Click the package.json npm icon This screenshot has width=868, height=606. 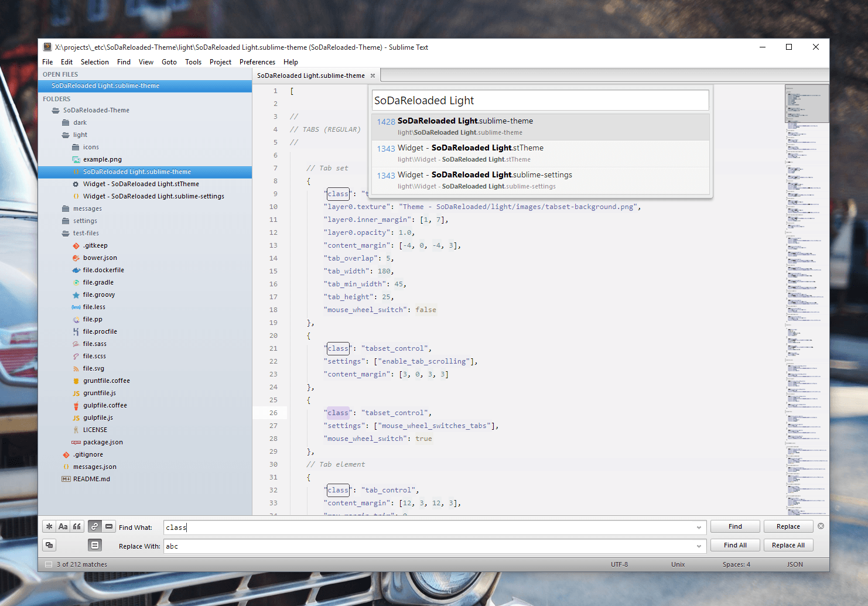pos(76,442)
